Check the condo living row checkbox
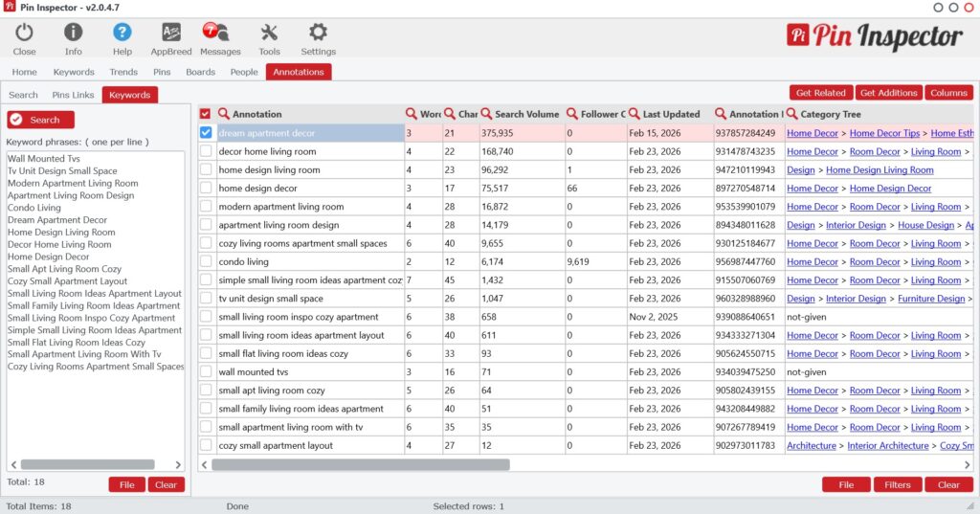This screenshot has height=514, width=980. pos(206,261)
